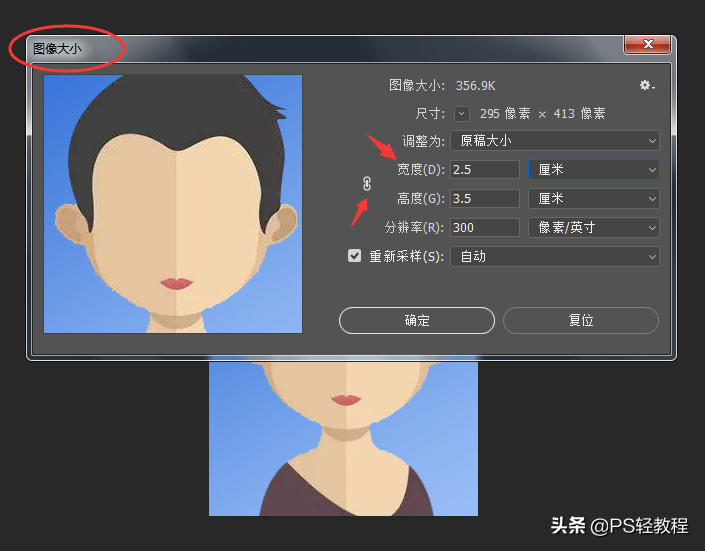
Task: Click the portrait preview thumbnail in the dialog
Action: pos(173,204)
